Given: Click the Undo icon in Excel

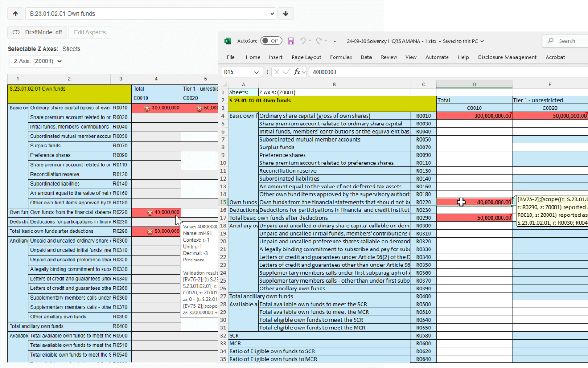Looking at the screenshot, I should coord(303,41).
